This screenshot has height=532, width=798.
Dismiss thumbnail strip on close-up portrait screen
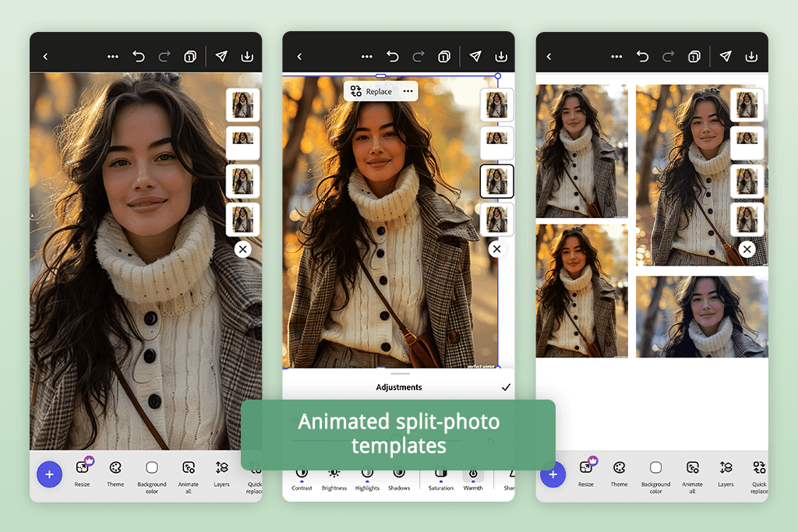pos(243,249)
